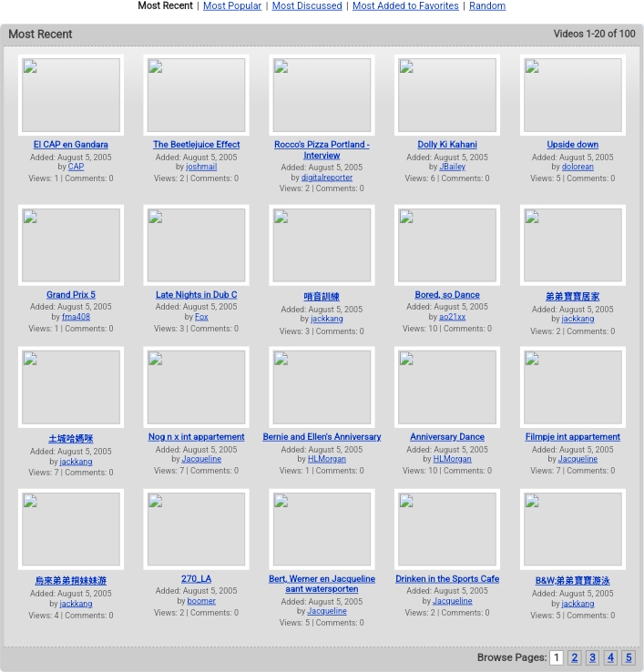Image resolution: width=644 pixels, height=672 pixels.
Task: Open Jacqueline under Filmpje int appartement
Action: 578,459
